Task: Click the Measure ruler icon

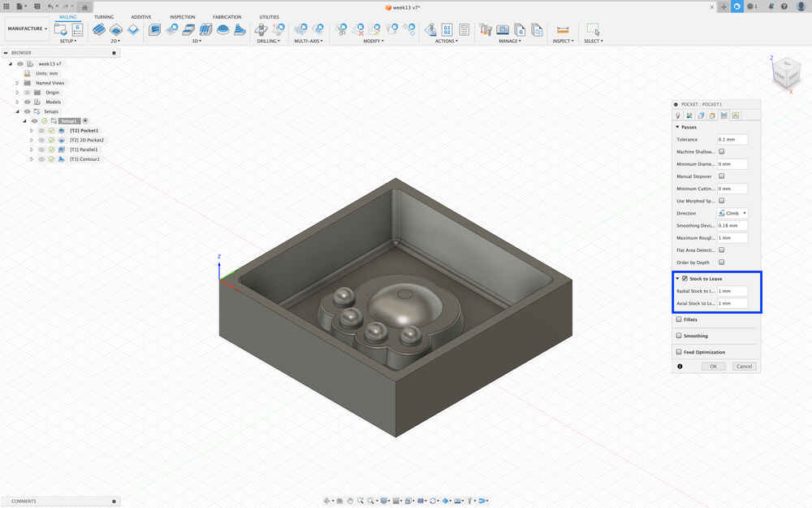Action: click(x=563, y=29)
